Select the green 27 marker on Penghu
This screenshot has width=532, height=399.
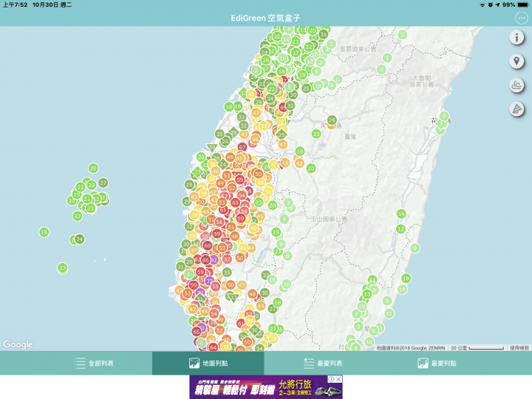(x=103, y=183)
